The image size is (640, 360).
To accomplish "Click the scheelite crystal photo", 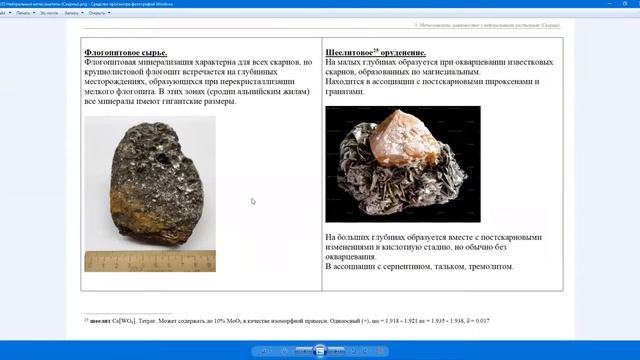I will click(403, 164).
